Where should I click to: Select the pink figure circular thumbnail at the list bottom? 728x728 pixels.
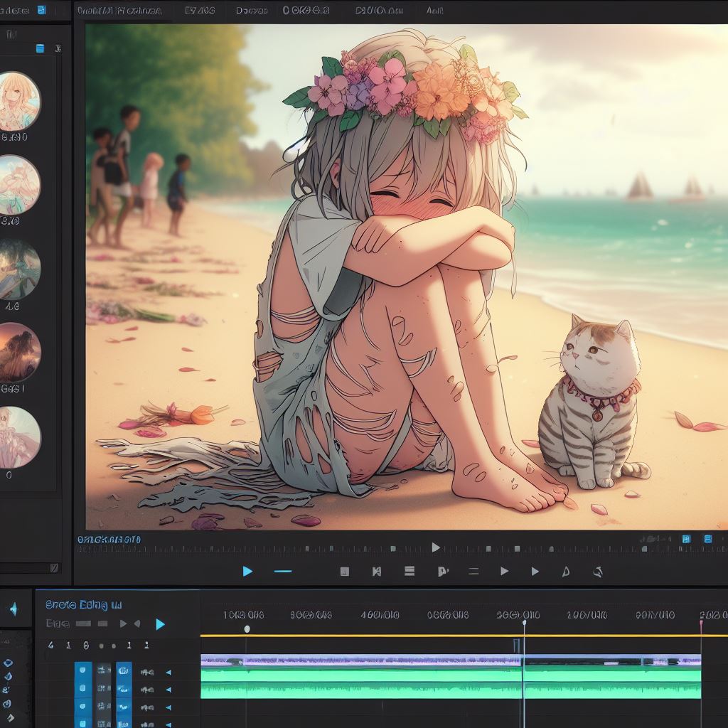tap(19, 437)
